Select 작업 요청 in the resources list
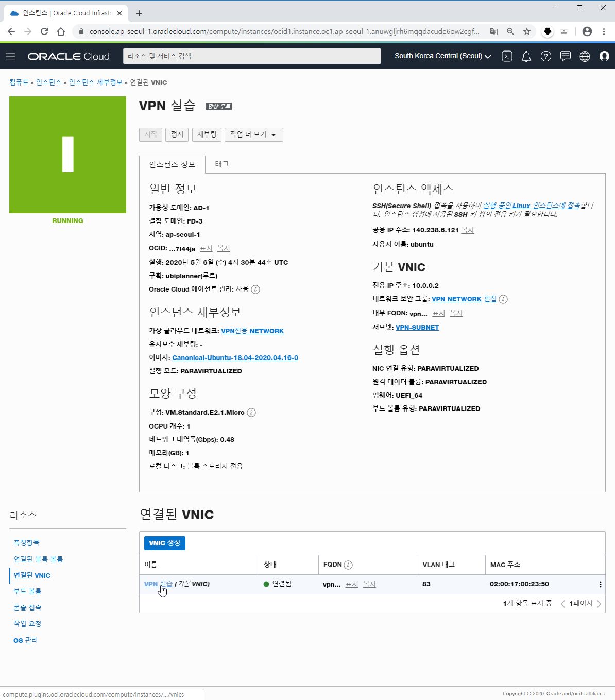The height and width of the screenshot is (700, 615). (27, 624)
